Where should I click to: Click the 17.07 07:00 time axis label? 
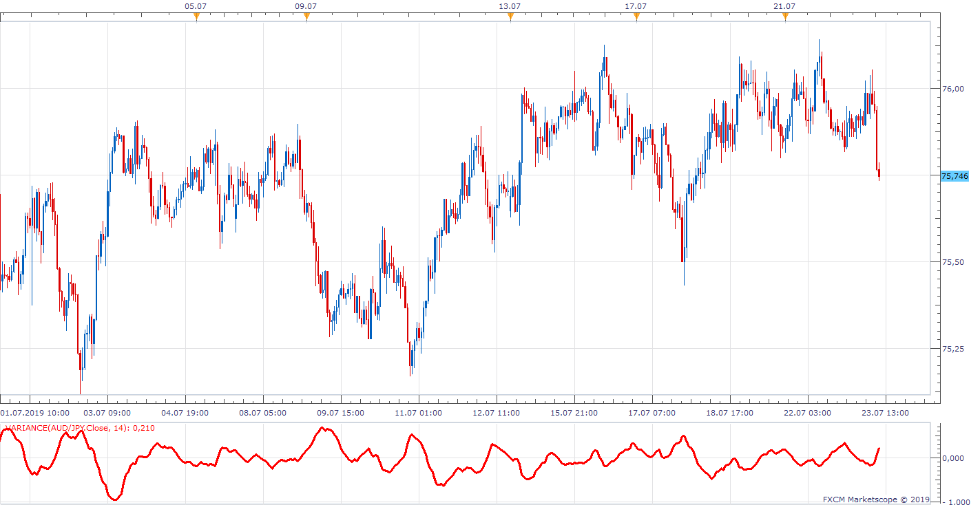point(652,413)
